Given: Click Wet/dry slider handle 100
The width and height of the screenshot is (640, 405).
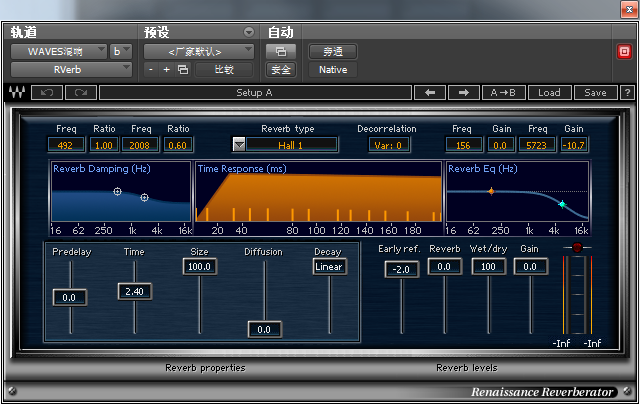Looking at the screenshot, I should tap(488, 267).
